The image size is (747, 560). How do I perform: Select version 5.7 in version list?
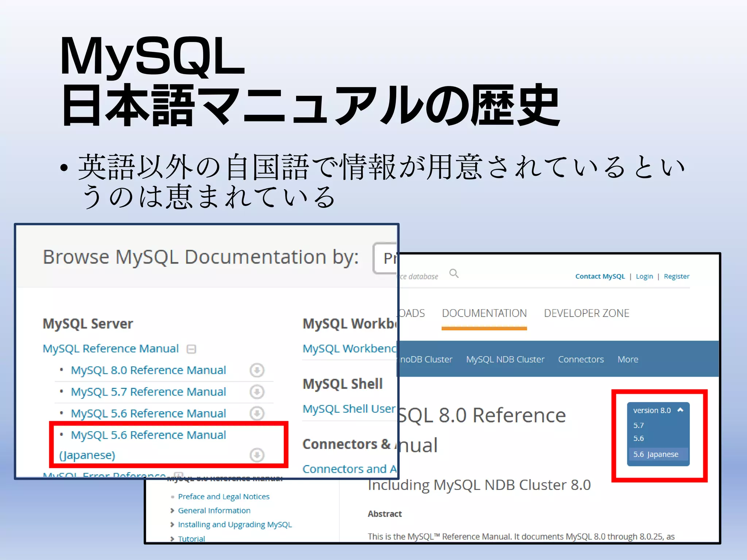pyautogui.click(x=638, y=425)
